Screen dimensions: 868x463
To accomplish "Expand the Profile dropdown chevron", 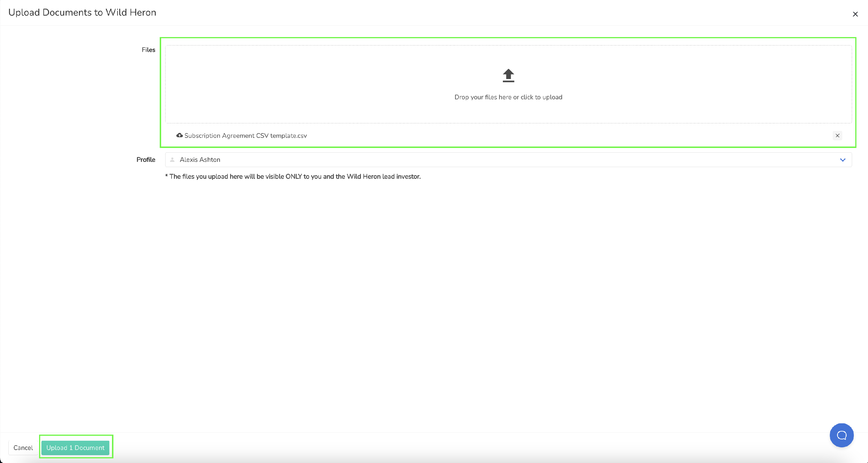I will (x=843, y=160).
